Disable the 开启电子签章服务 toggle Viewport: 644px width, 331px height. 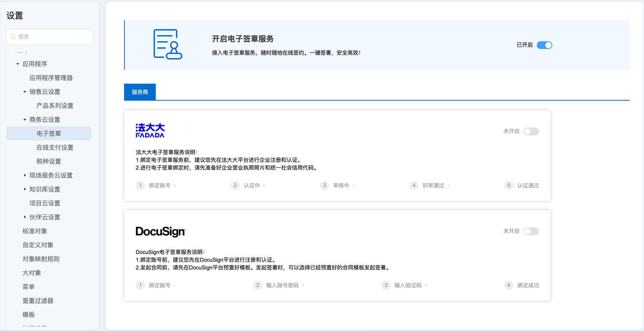coord(544,45)
